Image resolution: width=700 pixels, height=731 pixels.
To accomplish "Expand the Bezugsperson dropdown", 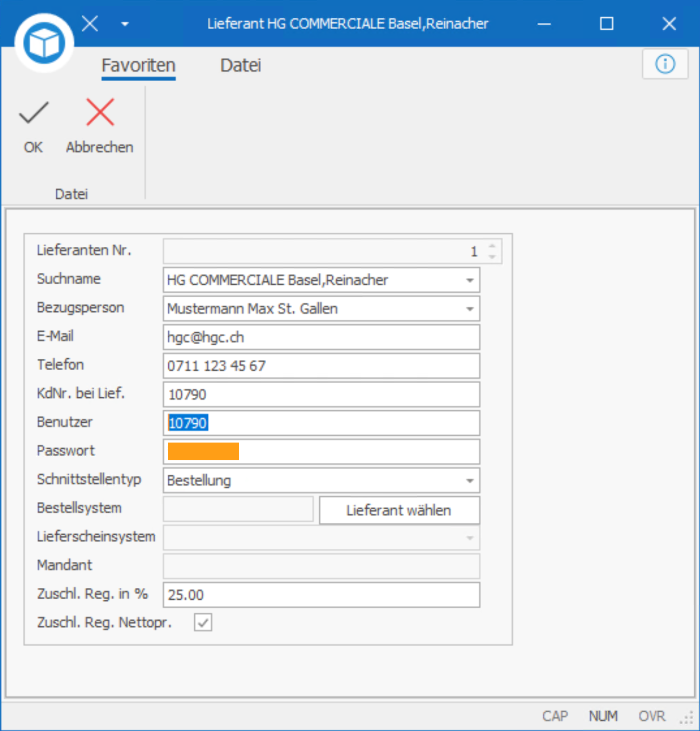I will [x=470, y=309].
